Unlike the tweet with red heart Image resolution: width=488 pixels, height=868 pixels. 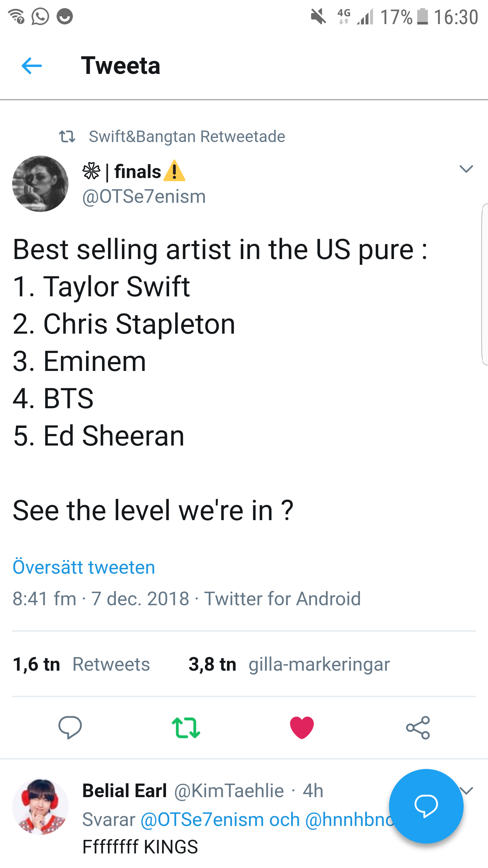pyautogui.click(x=302, y=727)
